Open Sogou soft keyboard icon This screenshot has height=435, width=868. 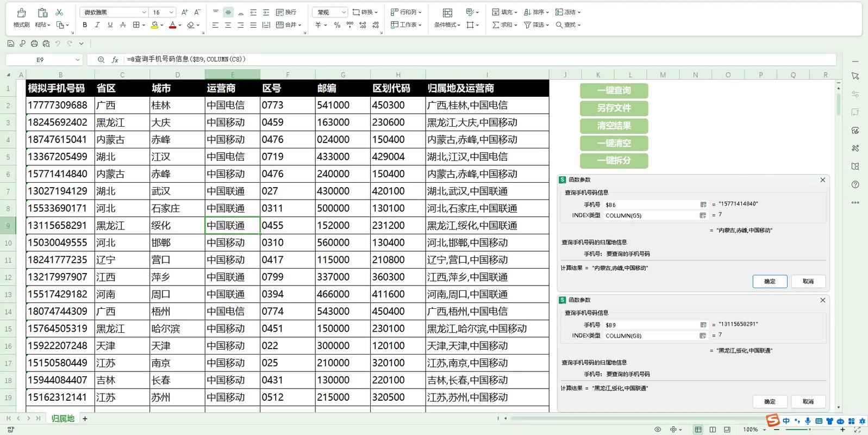click(x=819, y=421)
